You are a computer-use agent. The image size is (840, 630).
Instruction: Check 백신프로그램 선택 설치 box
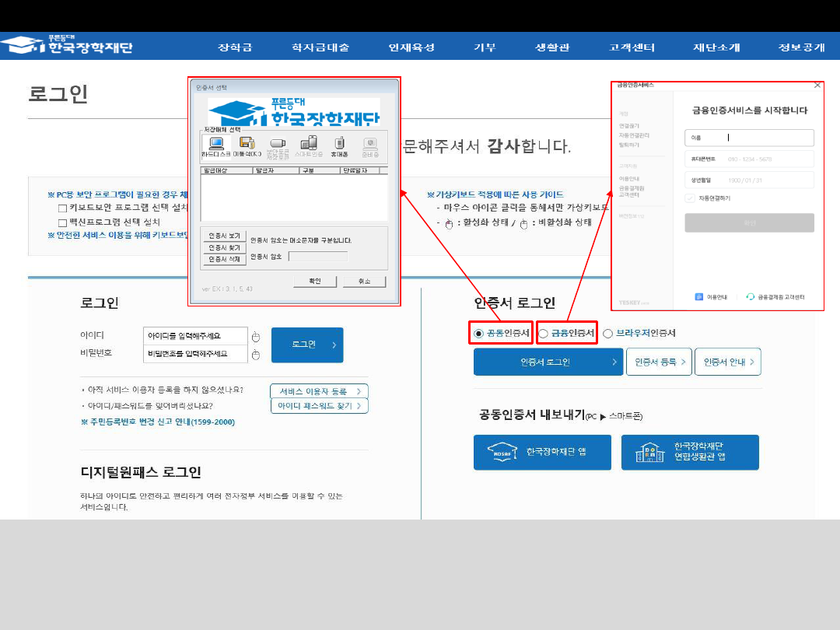tap(62, 222)
